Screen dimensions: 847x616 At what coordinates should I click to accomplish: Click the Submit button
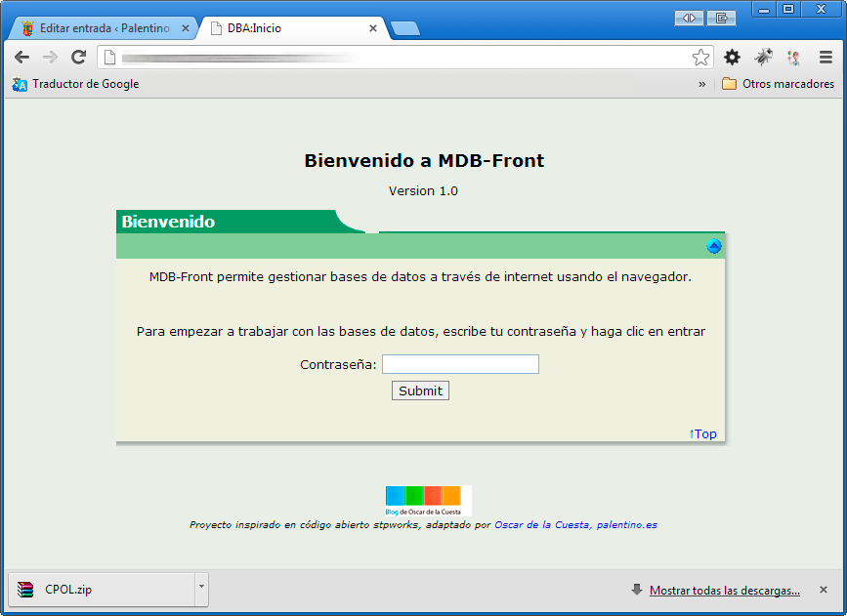click(x=420, y=390)
